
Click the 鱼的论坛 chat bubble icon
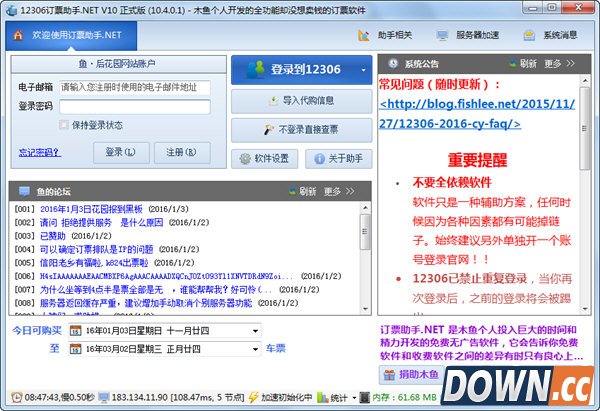tap(24, 191)
